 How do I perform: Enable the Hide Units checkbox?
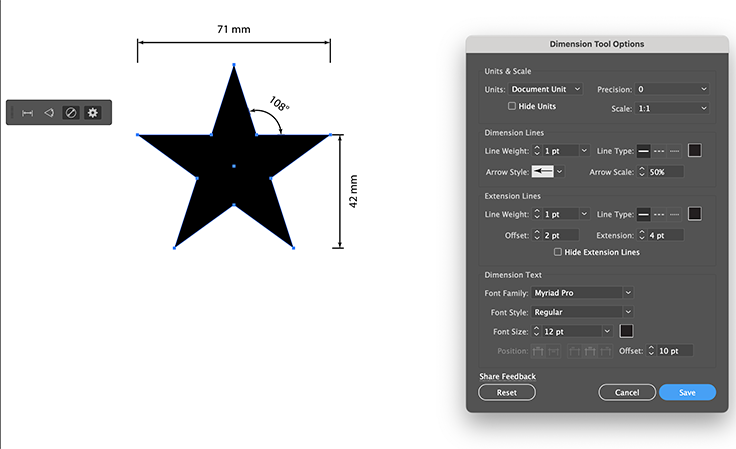click(512, 106)
